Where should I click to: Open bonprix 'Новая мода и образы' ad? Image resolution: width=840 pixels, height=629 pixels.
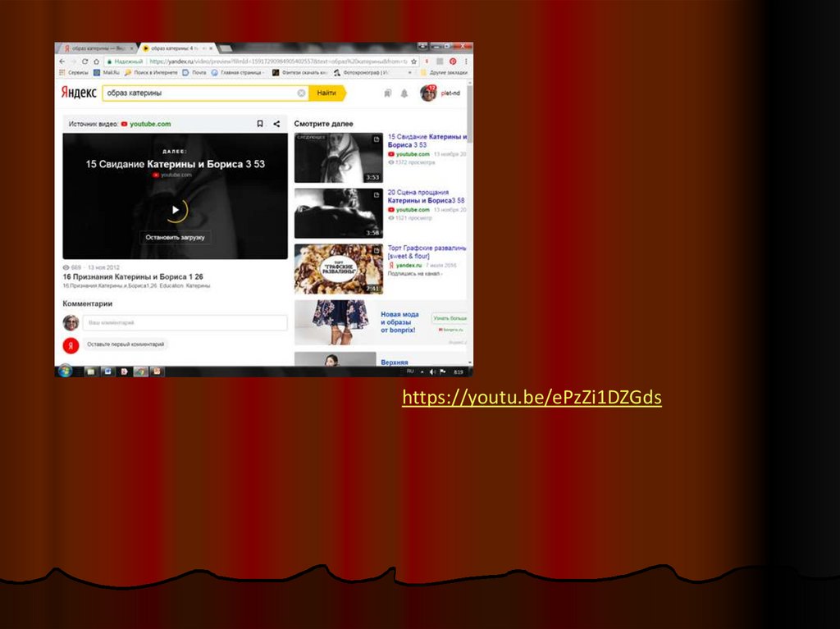tap(399, 322)
